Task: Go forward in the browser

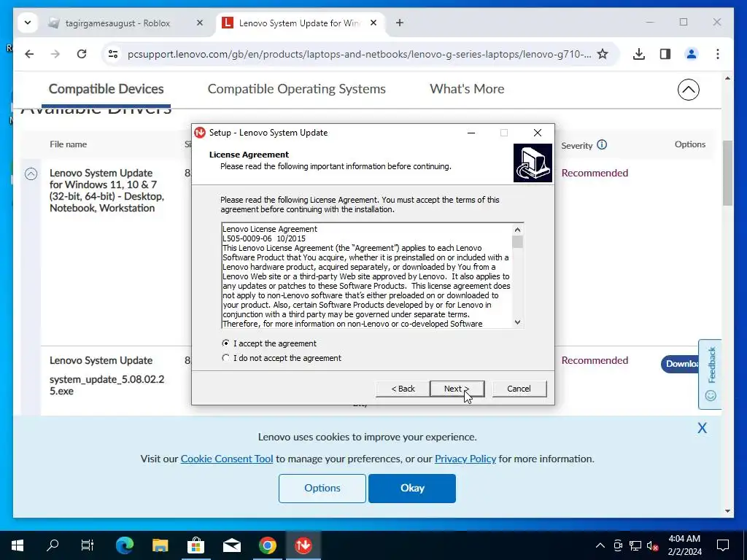Action: (x=55, y=54)
